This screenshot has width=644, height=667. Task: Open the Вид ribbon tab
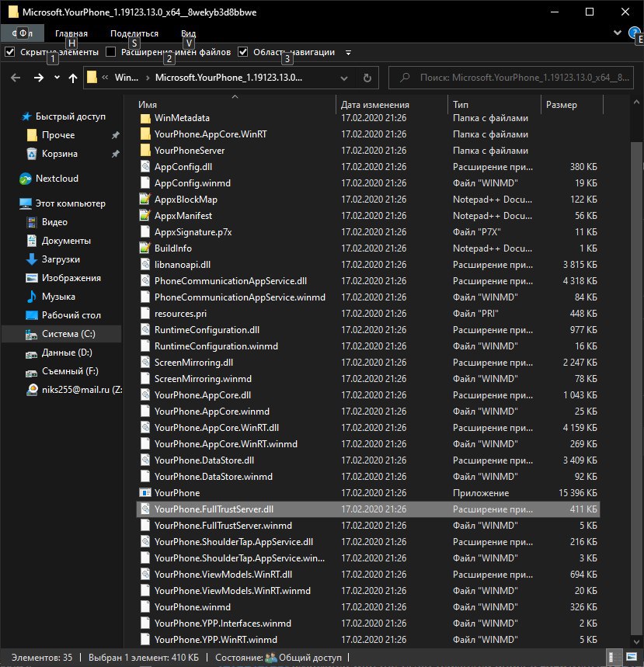coord(188,33)
